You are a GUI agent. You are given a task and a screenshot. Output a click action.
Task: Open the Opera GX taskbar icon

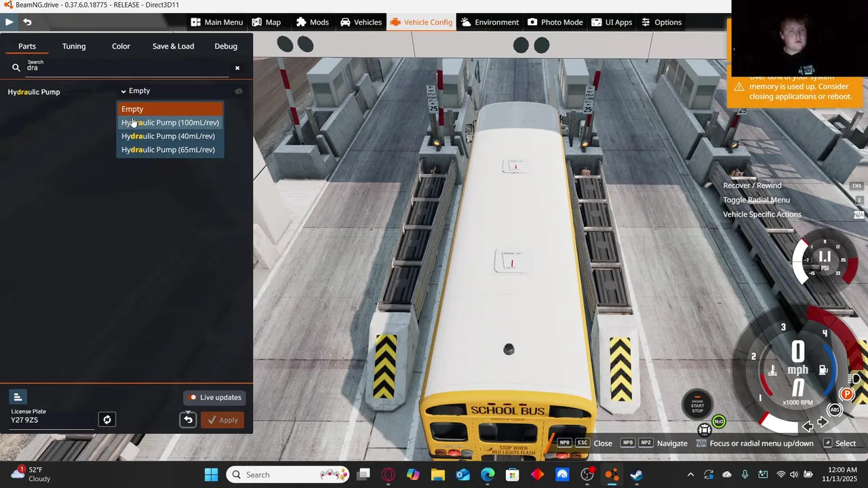388,474
